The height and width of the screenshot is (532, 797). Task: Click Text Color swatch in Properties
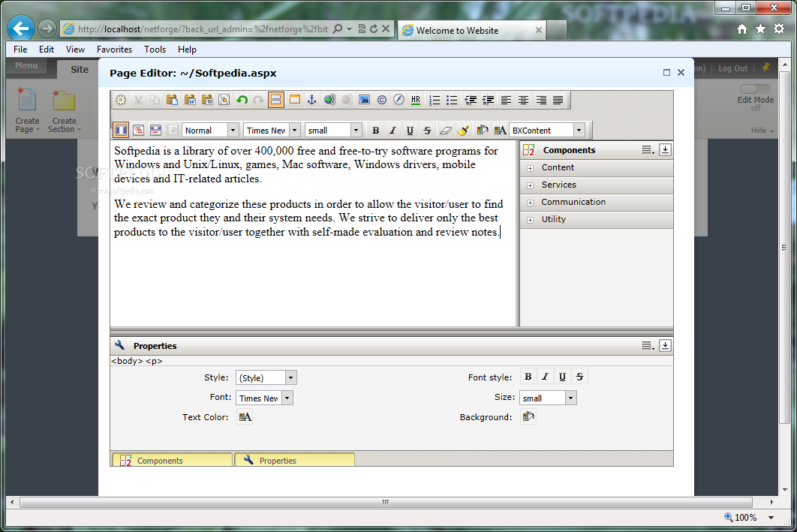click(x=245, y=417)
